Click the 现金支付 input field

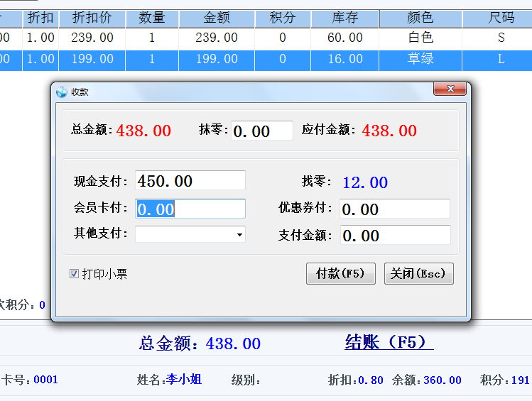(x=190, y=181)
